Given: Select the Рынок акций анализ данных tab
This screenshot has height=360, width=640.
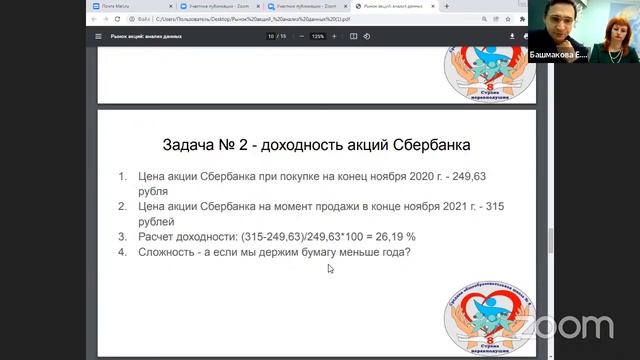Looking at the screenshot, I should (x=394, y=6).
